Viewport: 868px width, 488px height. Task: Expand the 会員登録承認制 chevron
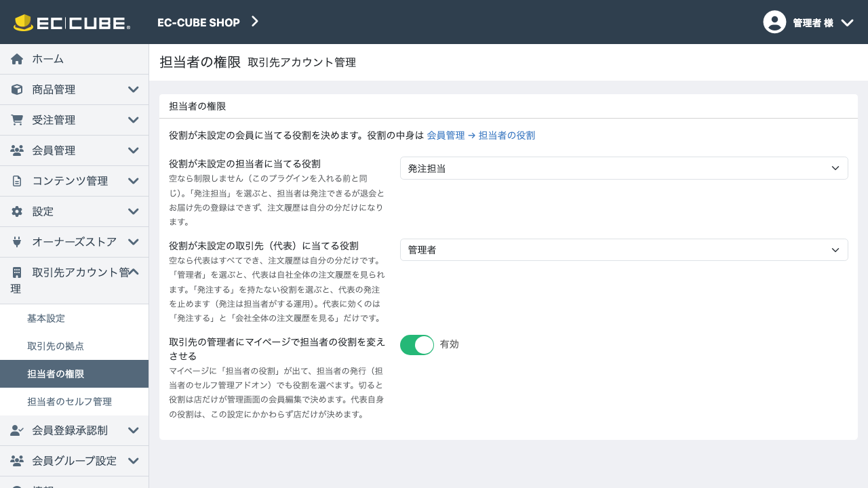134,430
